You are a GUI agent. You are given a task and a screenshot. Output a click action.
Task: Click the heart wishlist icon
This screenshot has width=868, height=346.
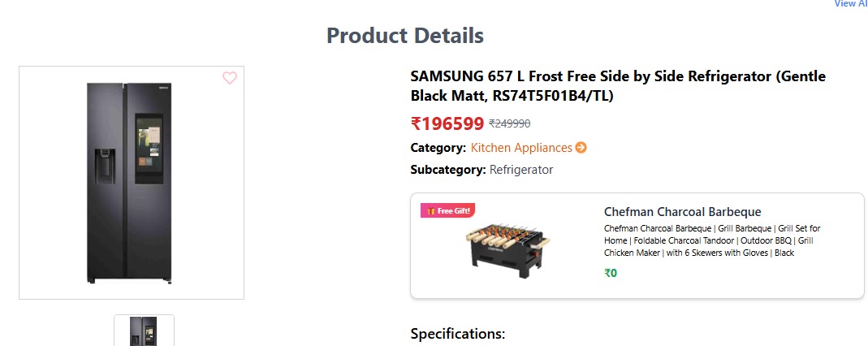click(230, 78)
